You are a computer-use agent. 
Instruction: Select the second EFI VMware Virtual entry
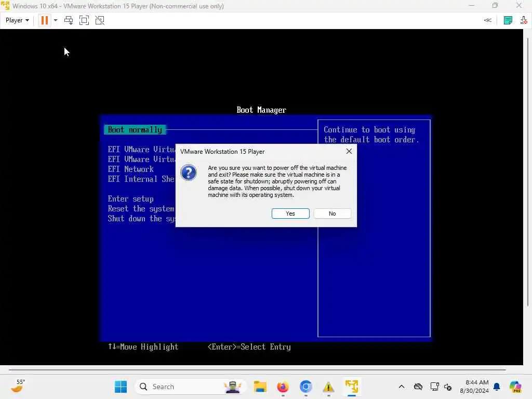[x=141, y=159]
